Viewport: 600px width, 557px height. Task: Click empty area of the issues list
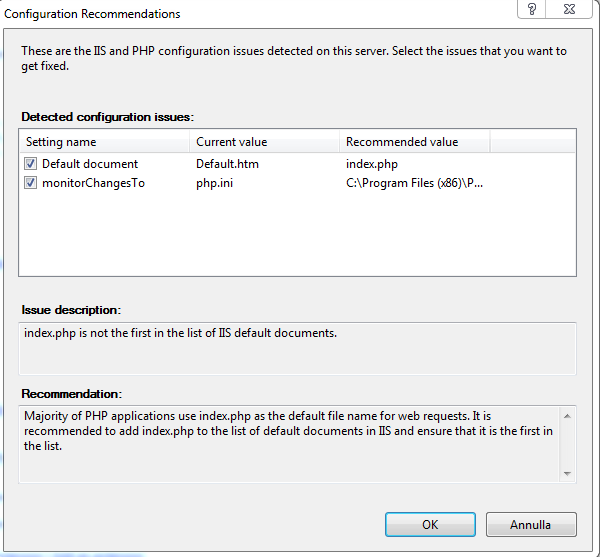[297, 233]
